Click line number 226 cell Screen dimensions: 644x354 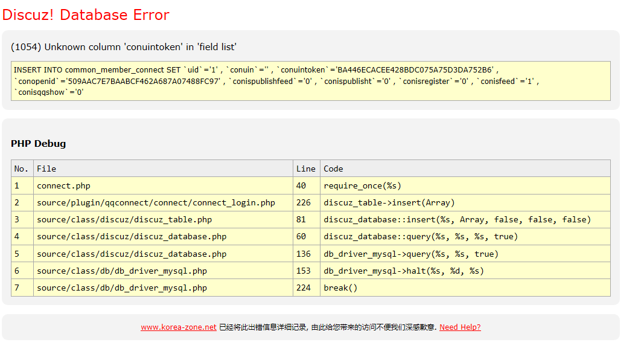tap(304, 203)
